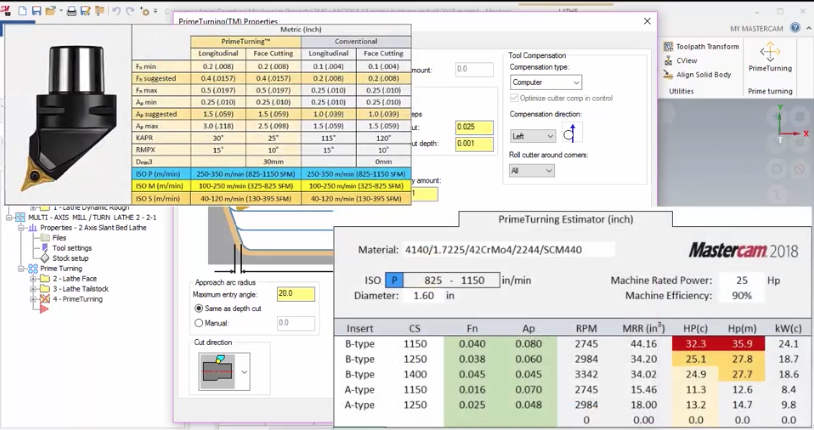The image size is (814, 430).
Task: Click the Redo arrow icon
Action: tap(130, 10)
